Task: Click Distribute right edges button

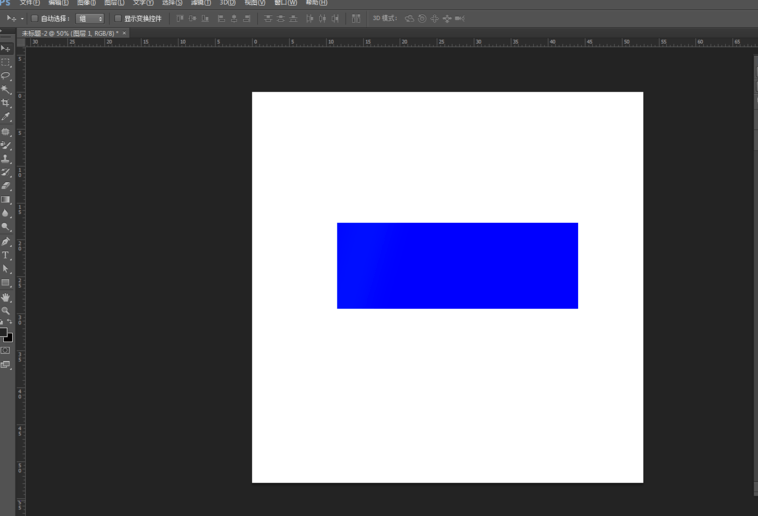Action: [x=335, y=18]
